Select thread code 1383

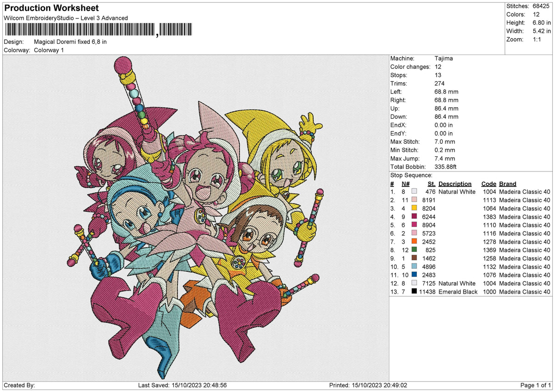[x=489, y=217]
